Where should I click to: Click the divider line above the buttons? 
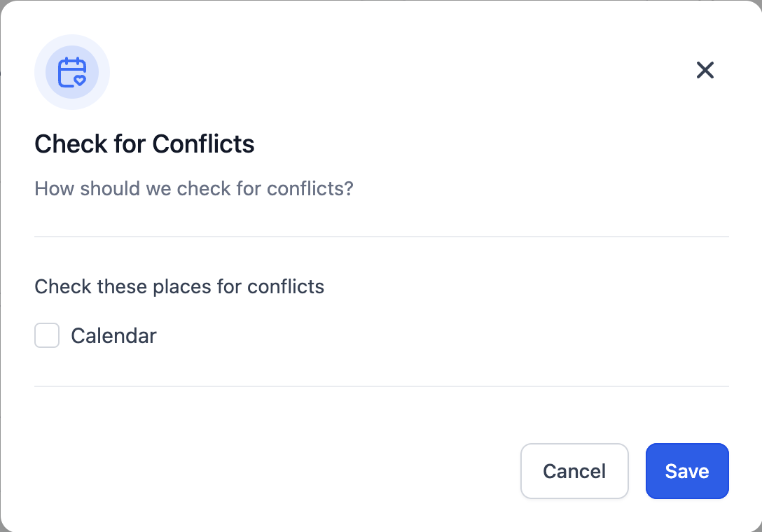pyautogui.click(x=382, y=386)
